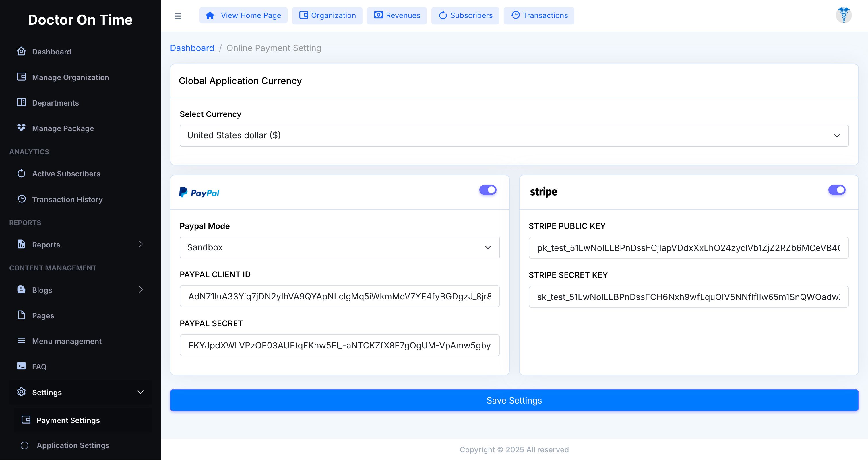Turn off the Stripe payment toggle
Image resolution: width=868 pixels, height=460 pixels.
pos(837,190)
